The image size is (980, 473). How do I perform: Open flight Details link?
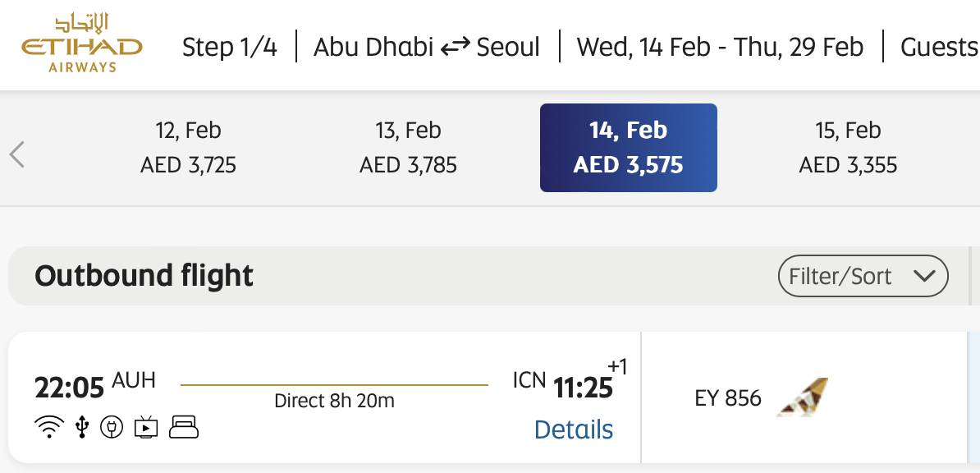(573, 429)
